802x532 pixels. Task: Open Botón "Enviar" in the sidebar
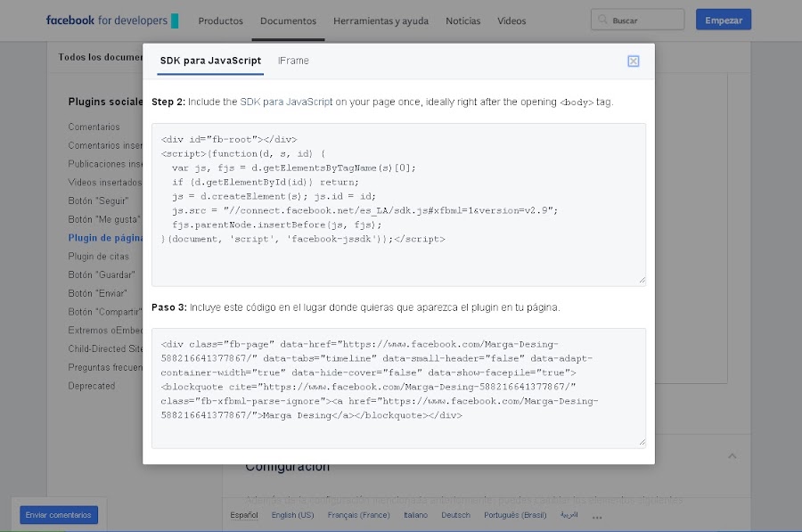tap(98, 293)
